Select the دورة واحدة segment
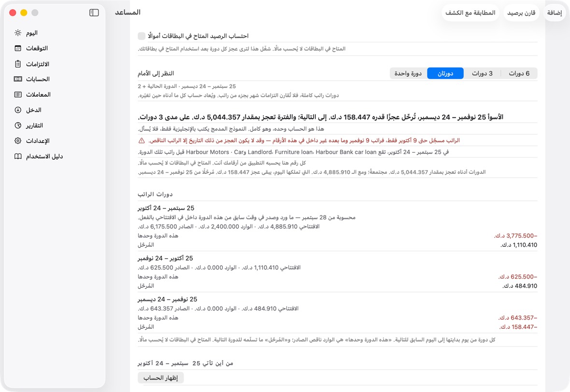Image resolution: width=570 pixels, height=392 pixels. (408, 73)
